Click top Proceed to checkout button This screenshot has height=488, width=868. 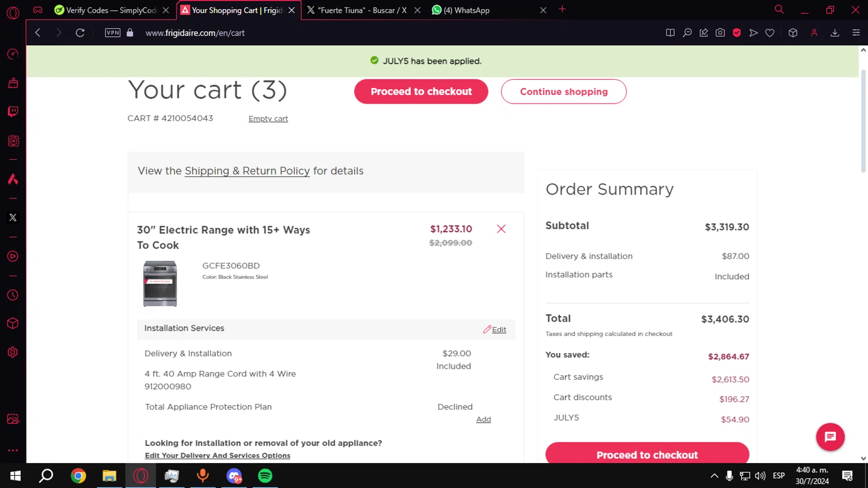421,91
